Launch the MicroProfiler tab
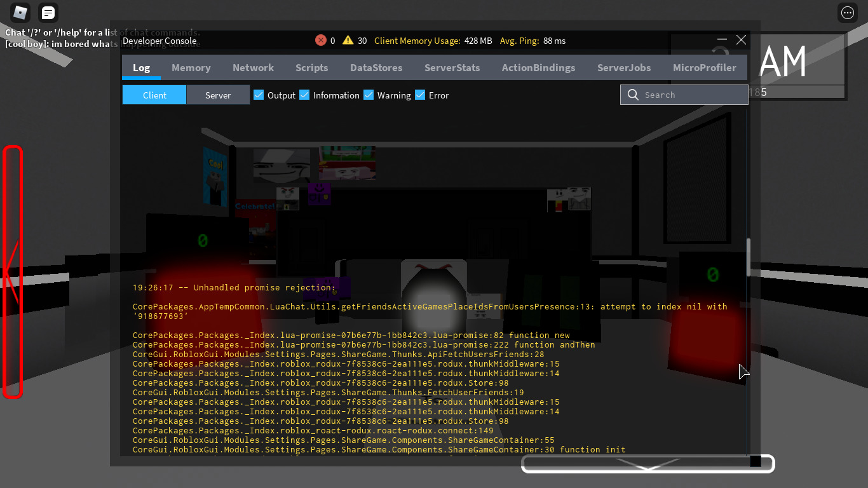This screenshot has height=488, width=868. click(704, 67)
